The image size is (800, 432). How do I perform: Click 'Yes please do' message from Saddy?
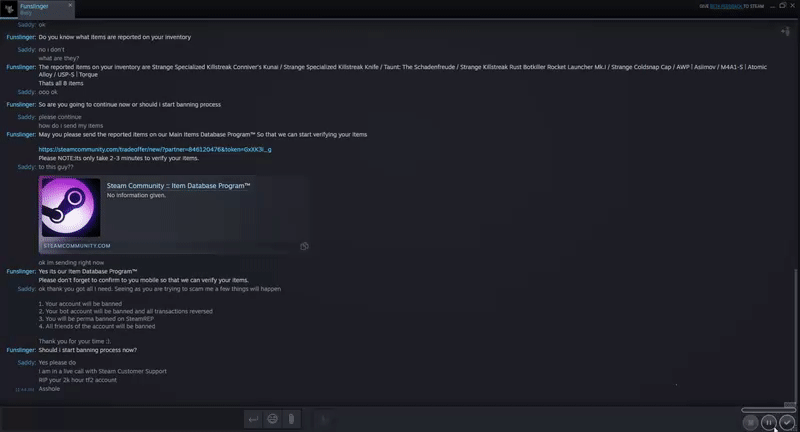click(x=57, y=363)
